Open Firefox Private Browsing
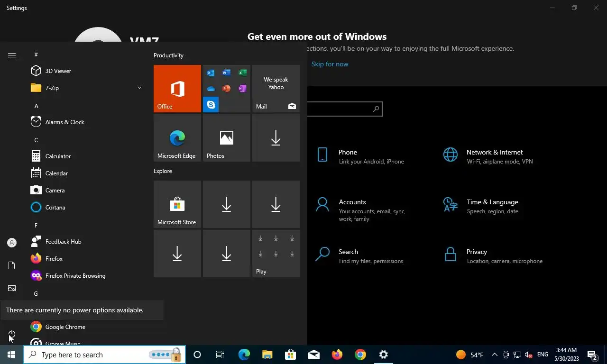Screen dimensions: 607x364 pos(85,275)
